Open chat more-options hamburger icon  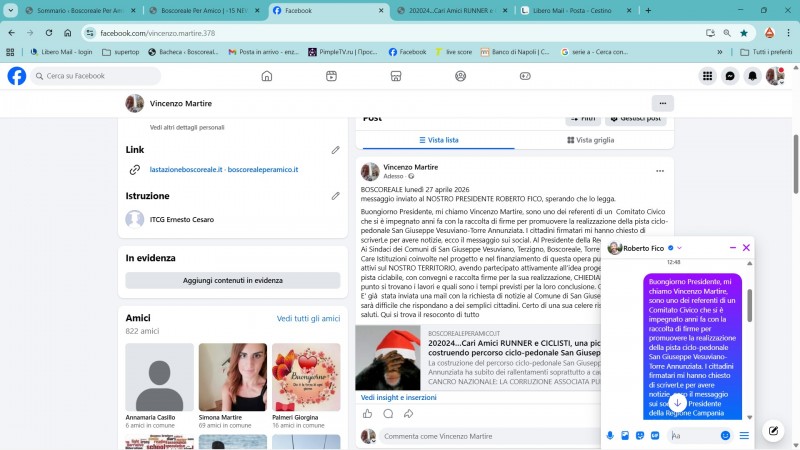click(x=744, y=435)
